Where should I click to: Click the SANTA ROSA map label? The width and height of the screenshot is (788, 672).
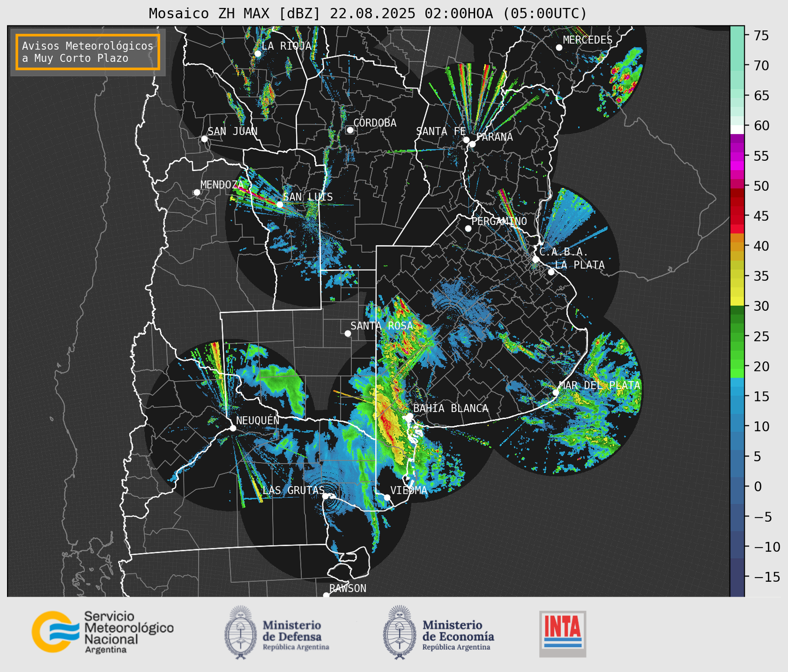382,326
